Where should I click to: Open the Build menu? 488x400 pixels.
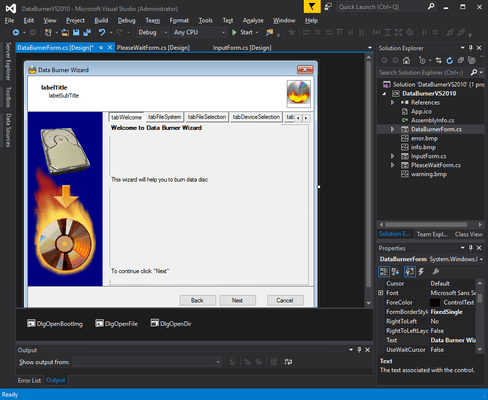click(101, 20)
